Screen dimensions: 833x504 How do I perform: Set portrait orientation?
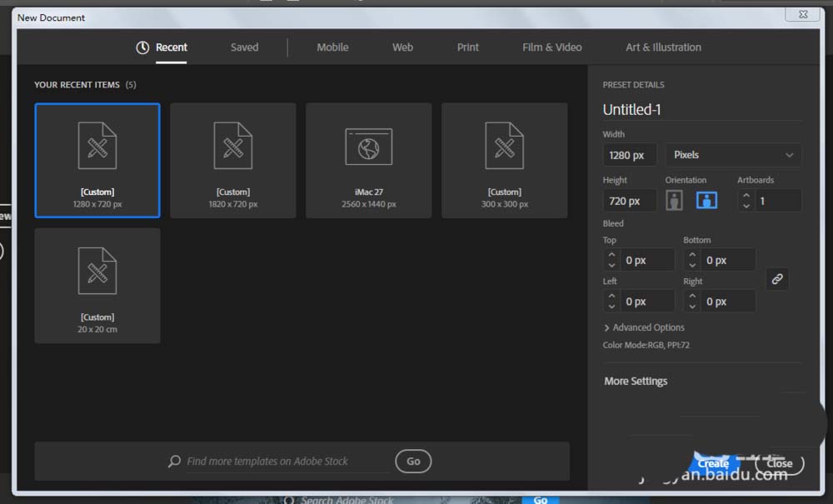[674, 201]
